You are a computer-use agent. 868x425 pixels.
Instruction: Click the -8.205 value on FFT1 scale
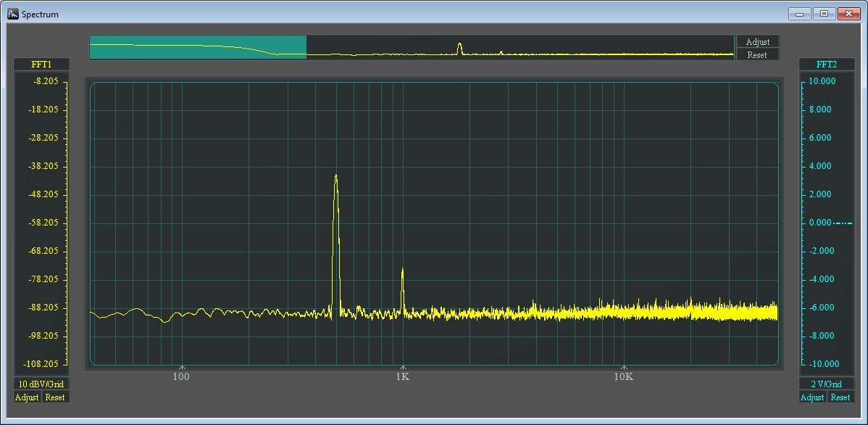pos(46,81)
